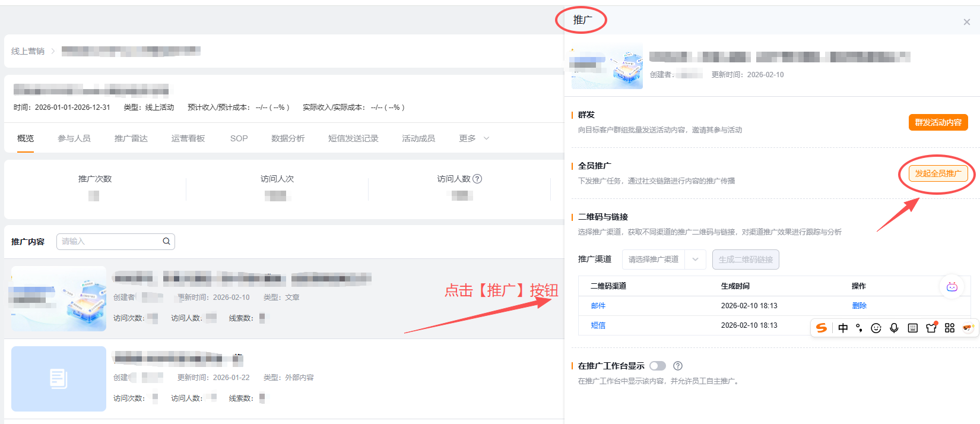Close the 推广 side panel
Image resolution: width=980 pixels, height=424 pixels.
(x=967, y=22)
